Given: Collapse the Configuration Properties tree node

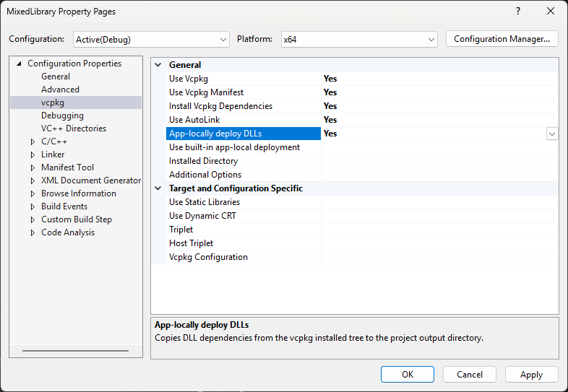Looking at the screenshot, I should (x=19, y=64).
